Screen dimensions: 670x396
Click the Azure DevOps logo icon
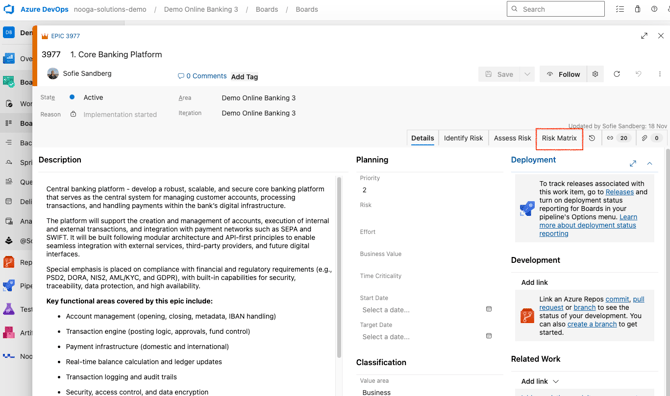(9, 9)
